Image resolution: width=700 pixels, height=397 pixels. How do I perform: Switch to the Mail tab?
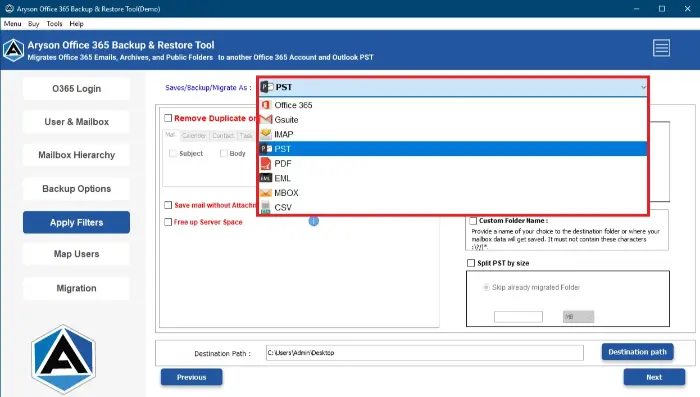170,134
